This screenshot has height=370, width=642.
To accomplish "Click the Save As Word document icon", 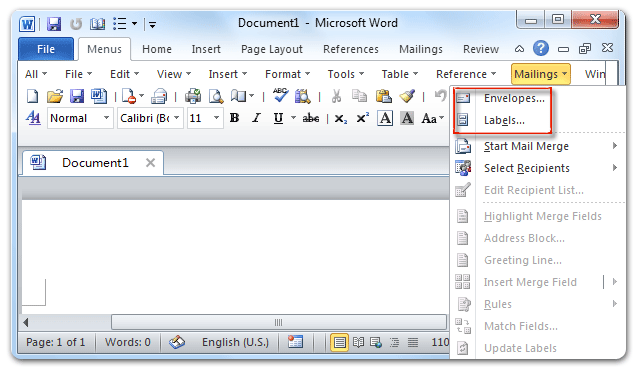I will pos(99,96).
